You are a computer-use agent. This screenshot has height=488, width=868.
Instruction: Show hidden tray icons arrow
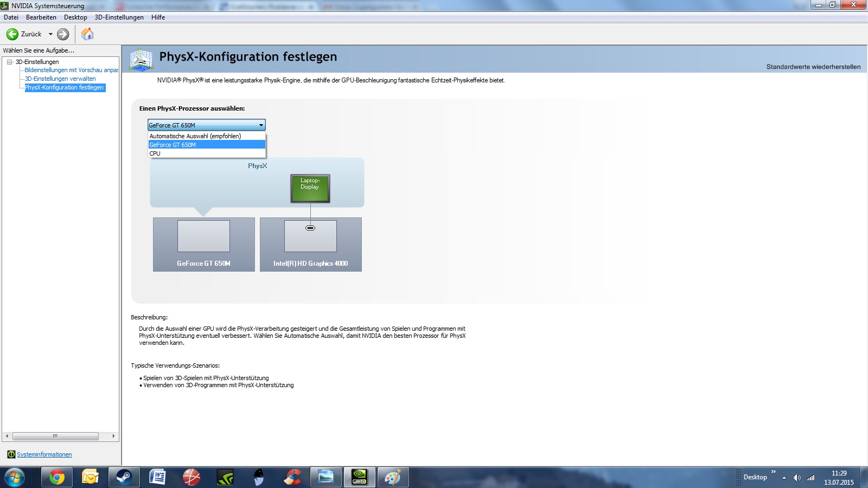pos(784,478)
